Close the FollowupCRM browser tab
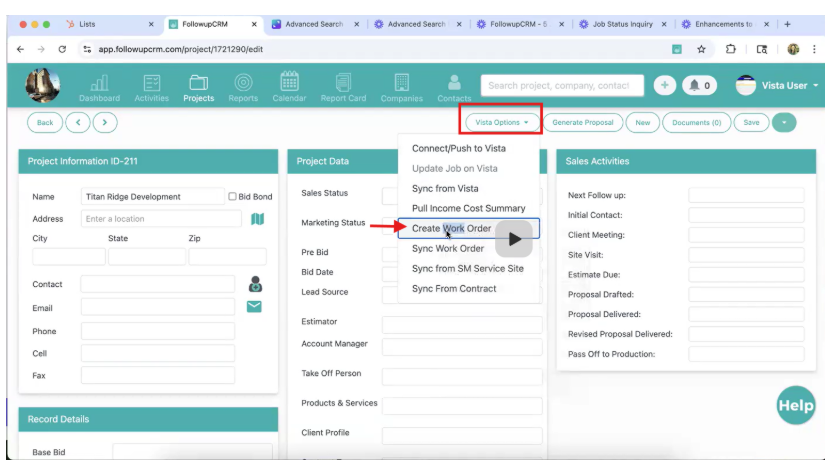Image resolution: width=836 pixels, height=469 pixels. tap(254, 24)
